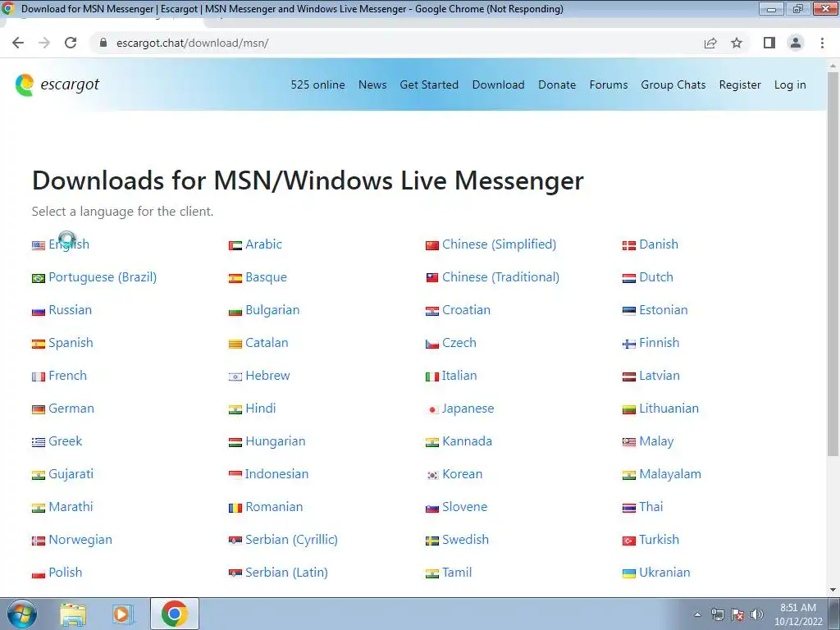Show hidden tray icons arrow
The height and width of the screenshot is (630, 840).
(x=697, y=614)
